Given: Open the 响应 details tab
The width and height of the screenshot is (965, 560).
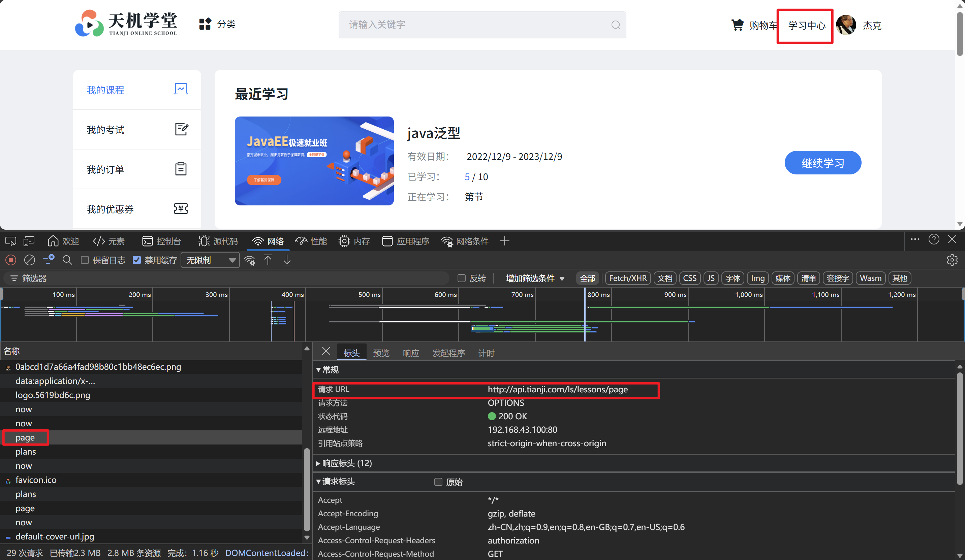Looking at the screenshot, I should (410, 353).
